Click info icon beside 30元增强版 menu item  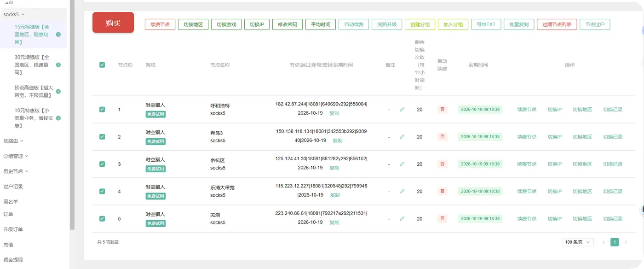pos(58,65)
